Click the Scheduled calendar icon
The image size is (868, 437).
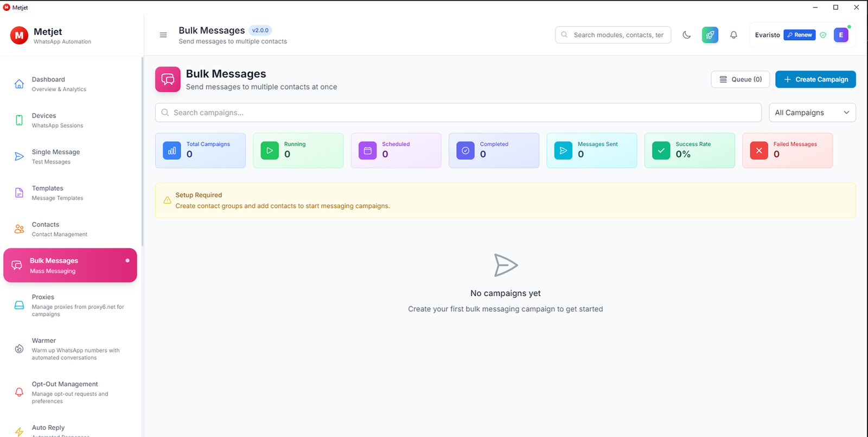pyautogui.click(x=367, y=150)
